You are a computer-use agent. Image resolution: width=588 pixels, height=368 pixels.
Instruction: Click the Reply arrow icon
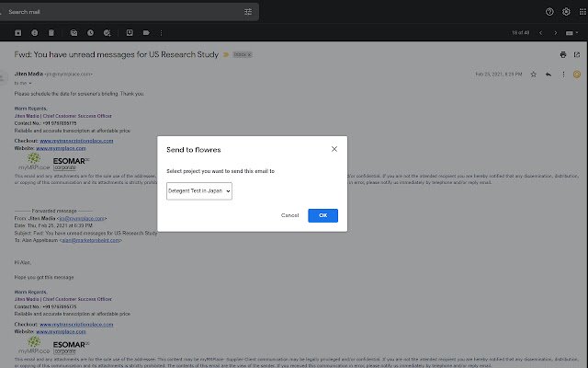[x=548, y=75]
